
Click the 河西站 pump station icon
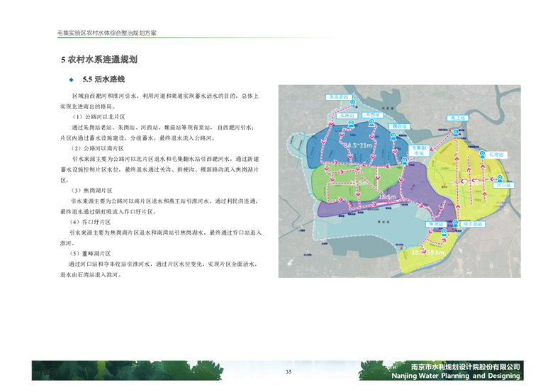(x=370, y=123)
